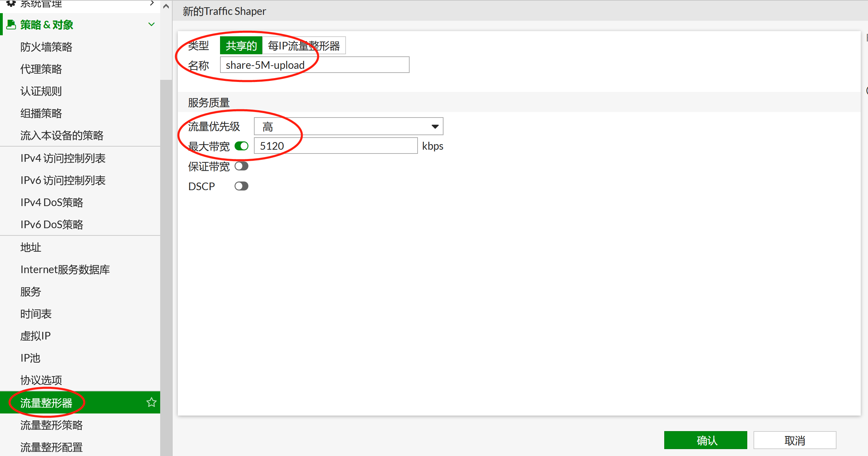Click sidebar scroll-up arrow
The height and width of the screenshot is (456, 868).
166,6
